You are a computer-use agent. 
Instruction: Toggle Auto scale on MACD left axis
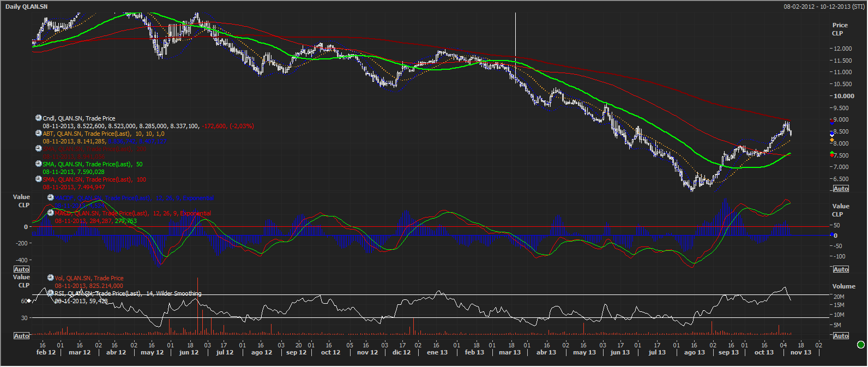pyautogui.click(x=21, y=269)
